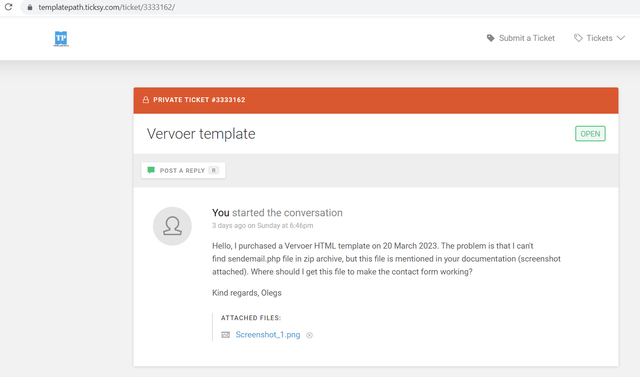
Task: Click Post a Reply button
Action: pyautogui.click(x=183, y=170)
